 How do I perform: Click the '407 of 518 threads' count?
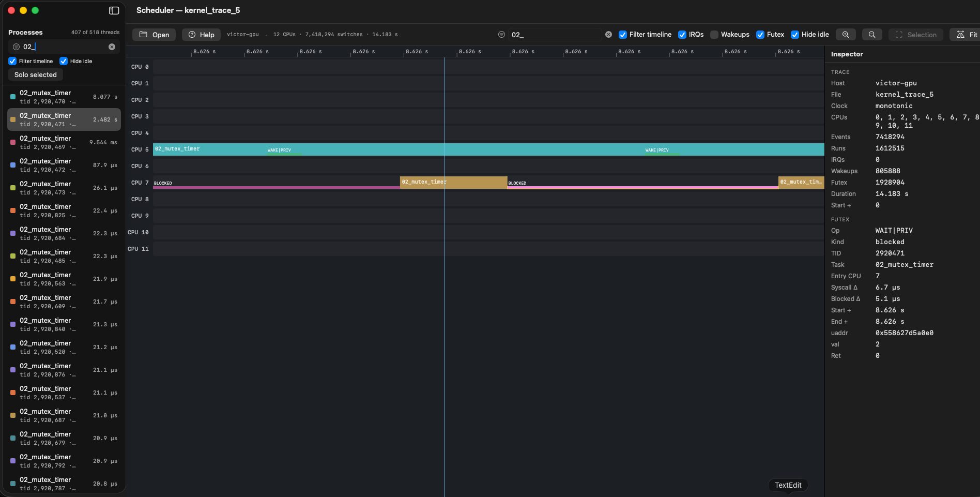pos(95,32)
